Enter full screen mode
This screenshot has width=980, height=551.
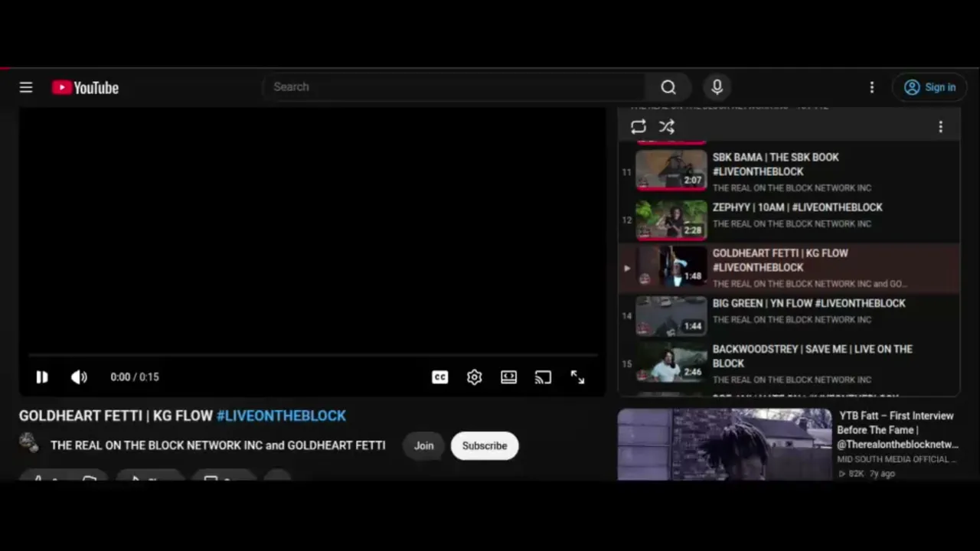coord(577,377)
